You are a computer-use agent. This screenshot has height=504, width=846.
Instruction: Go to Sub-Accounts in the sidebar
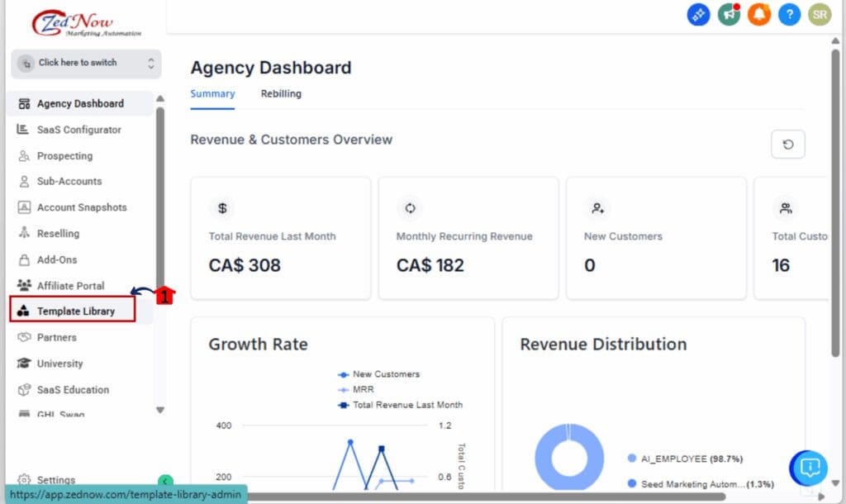click(69, 182)
